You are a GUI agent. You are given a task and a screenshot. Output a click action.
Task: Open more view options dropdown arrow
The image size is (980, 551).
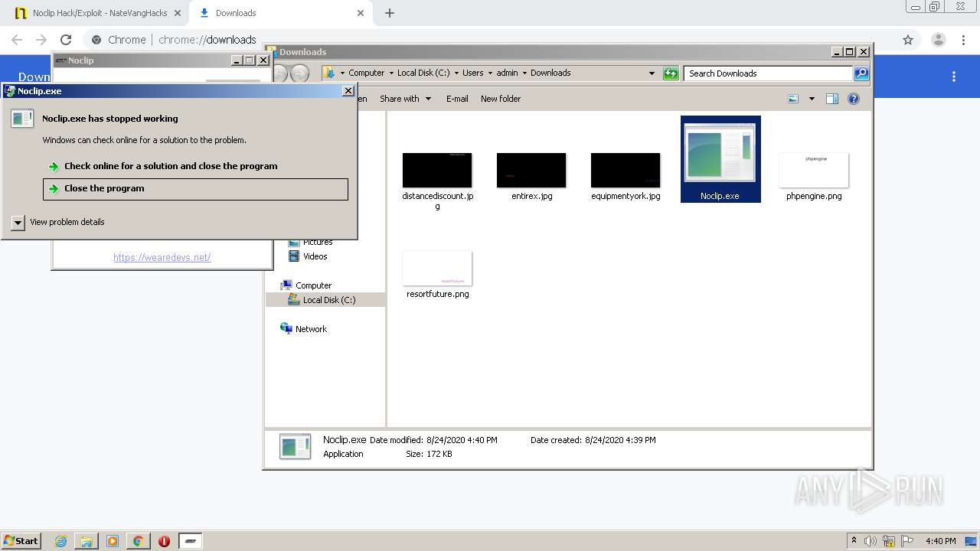click(812, 99)
